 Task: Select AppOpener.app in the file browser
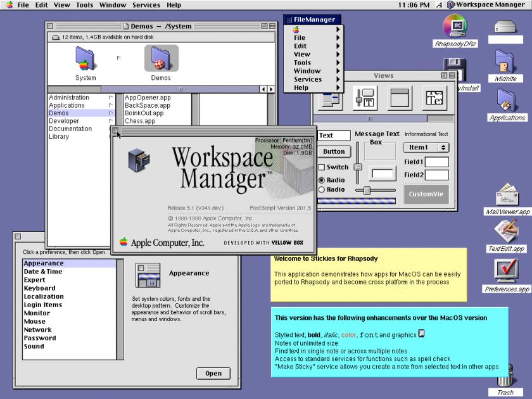(x=157, y=98)
